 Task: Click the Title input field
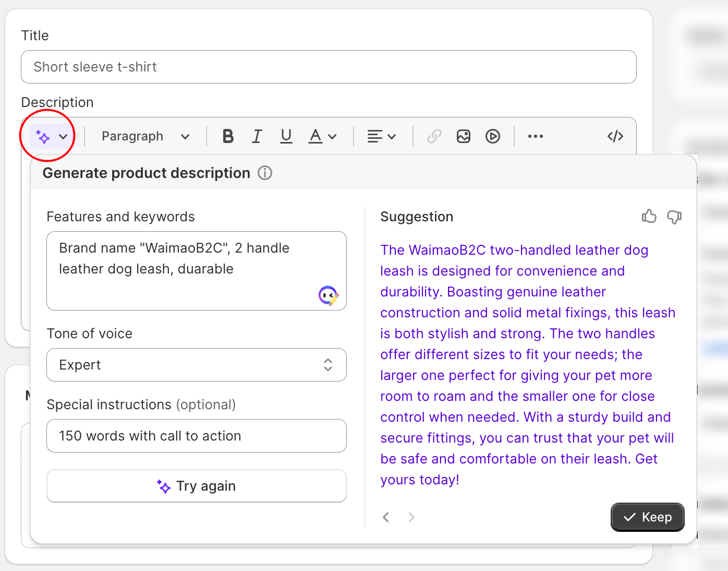pyautogui.click(x=329, y=67)
